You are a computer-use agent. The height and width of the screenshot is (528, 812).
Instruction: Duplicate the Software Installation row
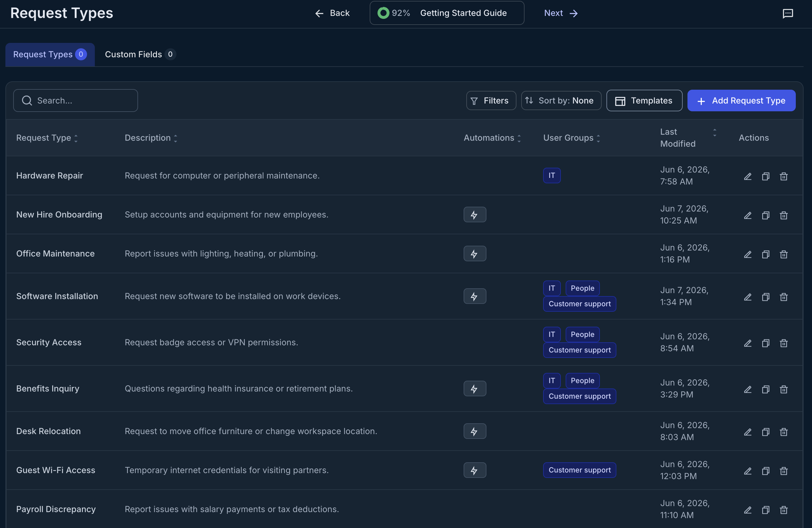point(765,297)
